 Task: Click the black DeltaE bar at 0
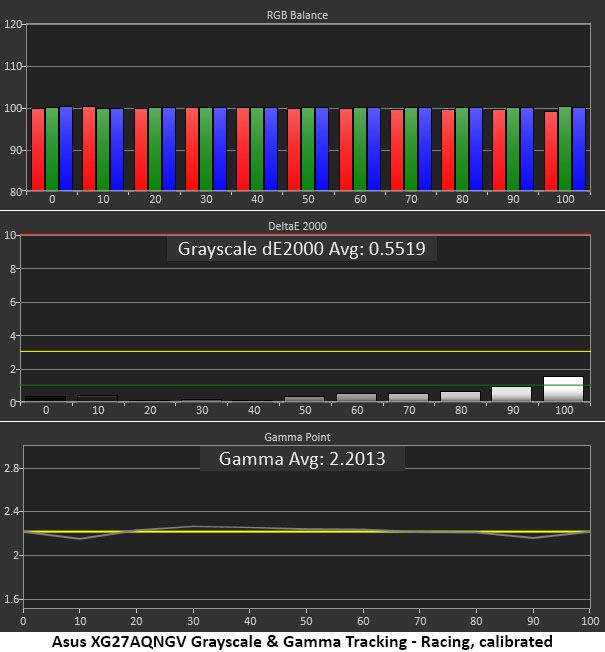(45, 399)
